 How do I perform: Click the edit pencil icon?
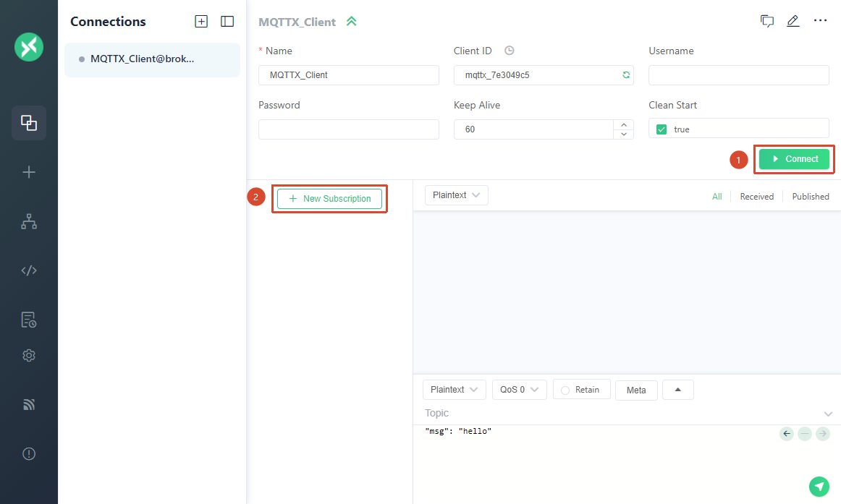coord(793,21)
